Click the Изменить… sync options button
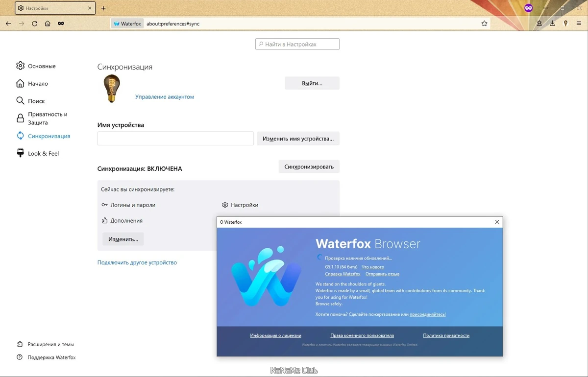The height and width of the screenshot is (377, 588). click(123, 239)
